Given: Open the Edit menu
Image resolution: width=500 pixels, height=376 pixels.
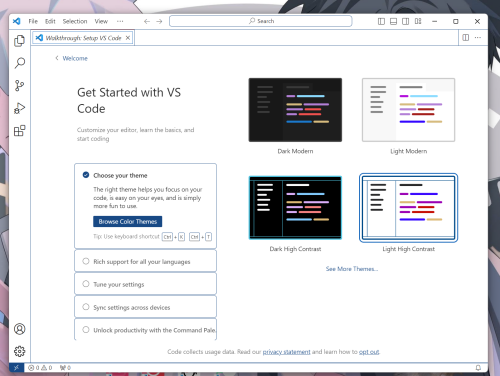Looking at the screenshot, I should [x=50, y=21].
